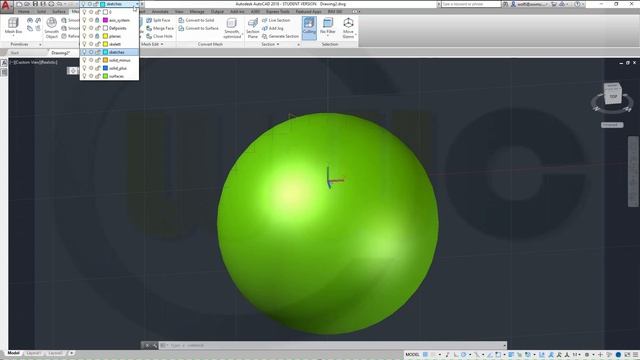Open the annotation scale dropdown in status bar

coord(577,355)
